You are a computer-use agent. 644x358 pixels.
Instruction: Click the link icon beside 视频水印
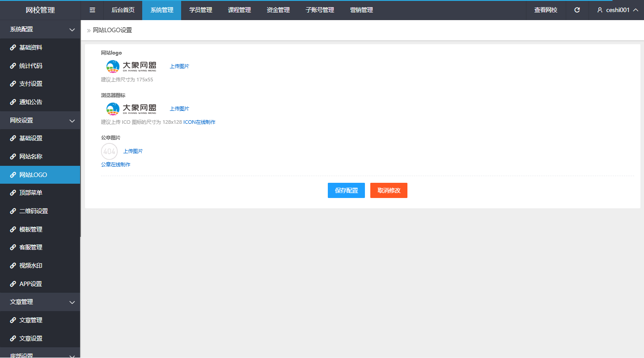13,265
